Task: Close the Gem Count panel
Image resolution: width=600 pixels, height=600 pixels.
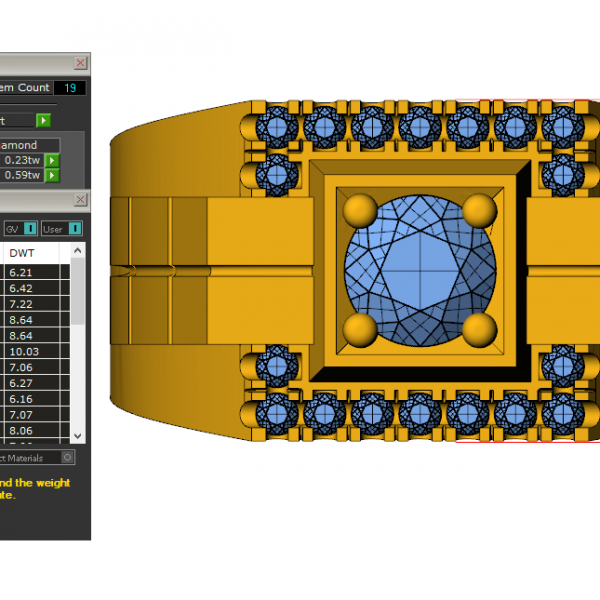Action: tap(81, 63)
